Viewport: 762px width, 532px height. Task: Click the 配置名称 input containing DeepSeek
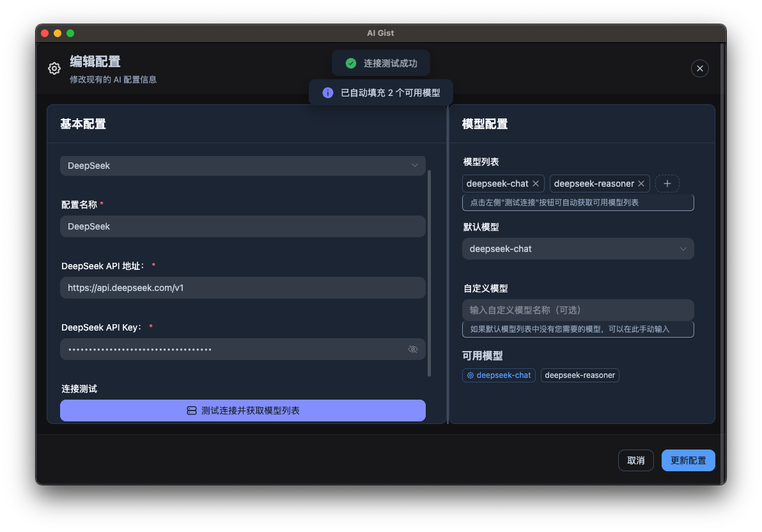pyautogui.click(x=243, y=226)
